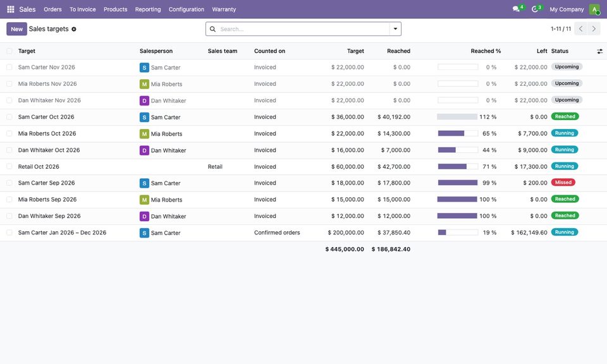The image size is (607, 364).
Task: Create a New sales target
Action: [16, 29]
